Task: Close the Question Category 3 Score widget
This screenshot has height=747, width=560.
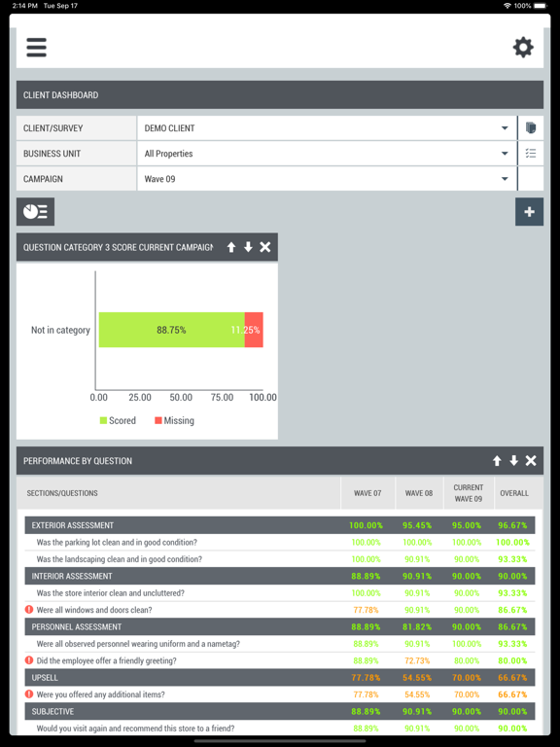Action: 265,247
